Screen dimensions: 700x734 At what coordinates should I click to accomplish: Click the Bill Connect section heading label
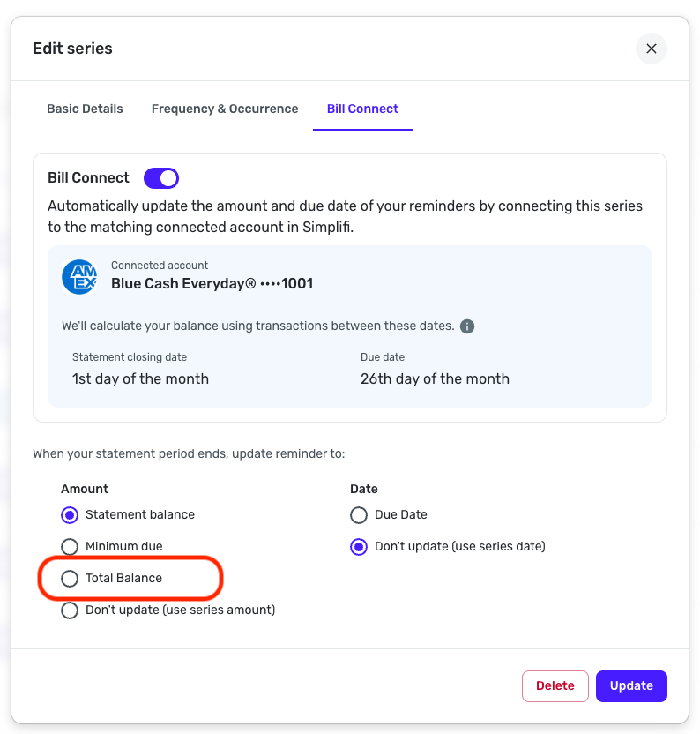click(88, 178)
